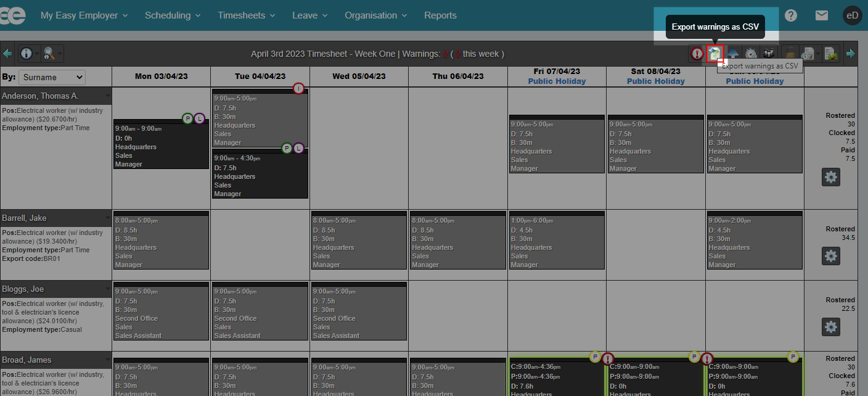Click Anderson Rostered 30 totals text
The height and width of the screenshot is (396, 868).
pos(840,120)
